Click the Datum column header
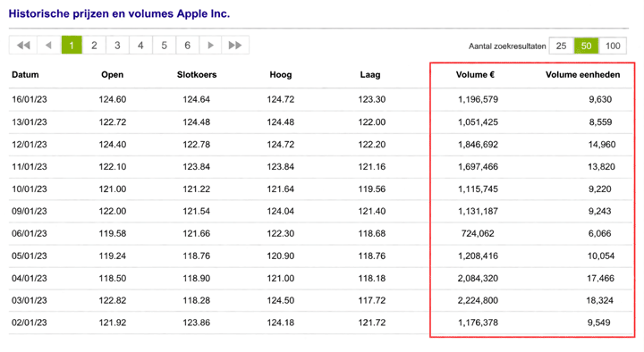The width and height of the screenshot is (644, 352). [x=25, y=75]
